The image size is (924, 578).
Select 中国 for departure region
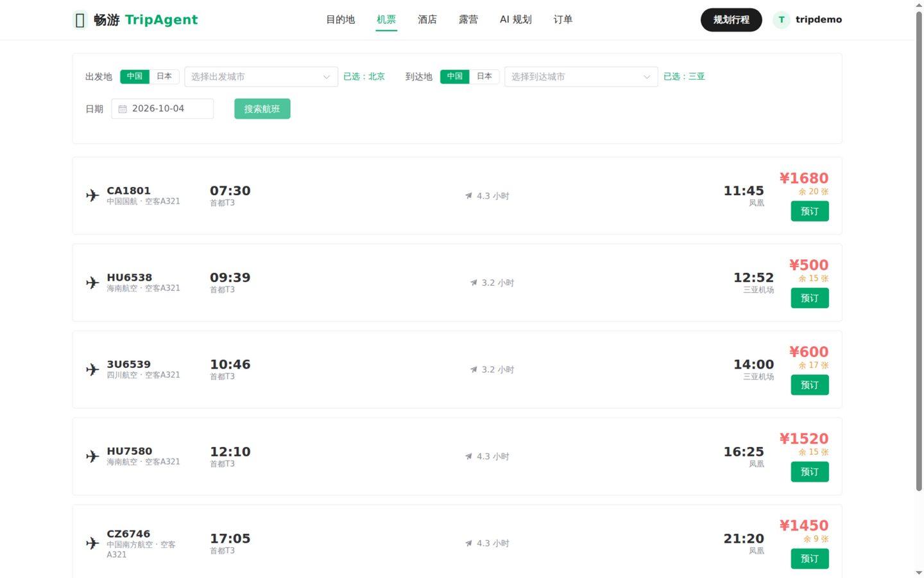tap(135, 76)
